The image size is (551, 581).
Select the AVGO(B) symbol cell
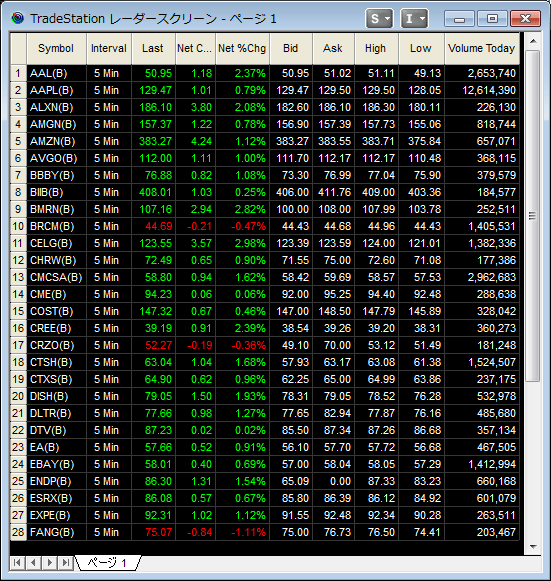pyautogui.click(x=56, y=159)
